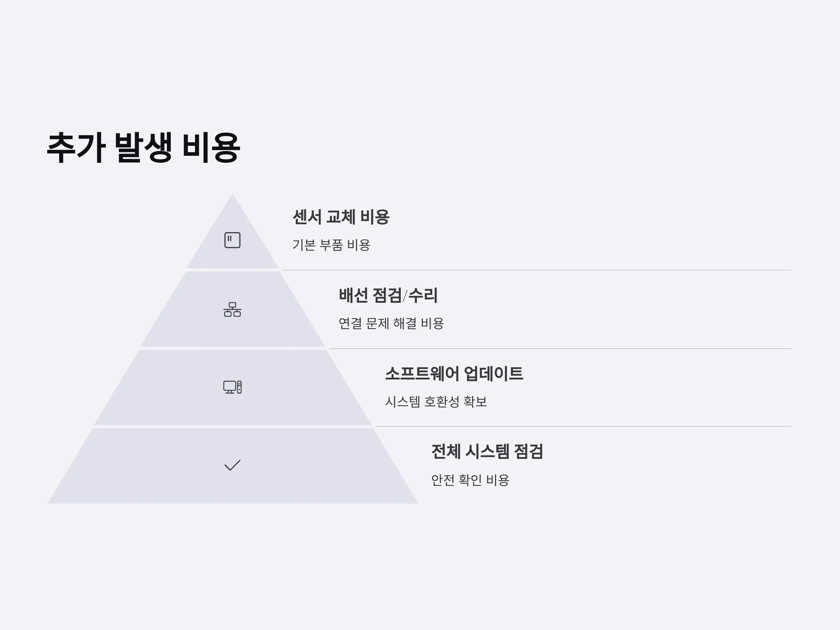The image size is (840, 630).
Task: Select the heading 센서 교체 비용
Action: point(341,217)
